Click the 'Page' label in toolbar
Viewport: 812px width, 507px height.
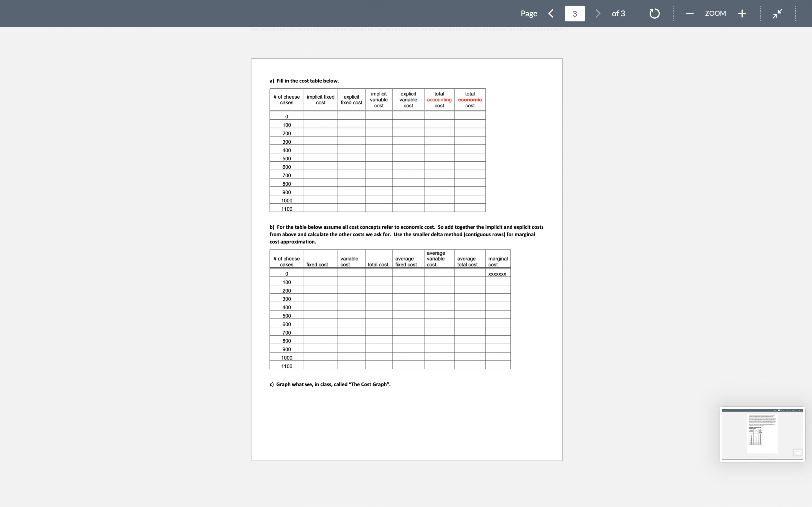click(x=529, y=14)
